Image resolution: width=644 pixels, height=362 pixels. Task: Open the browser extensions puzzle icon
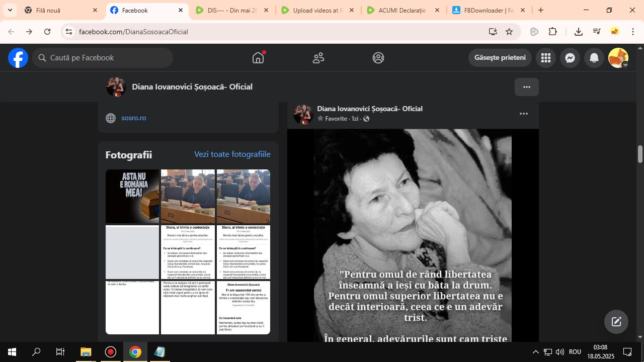coord(552,32)
